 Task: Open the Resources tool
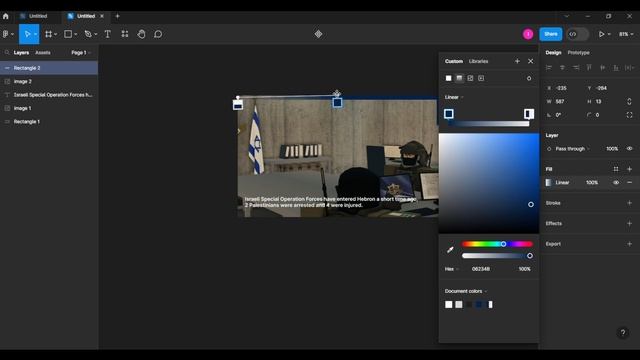[x=125, y=34]
